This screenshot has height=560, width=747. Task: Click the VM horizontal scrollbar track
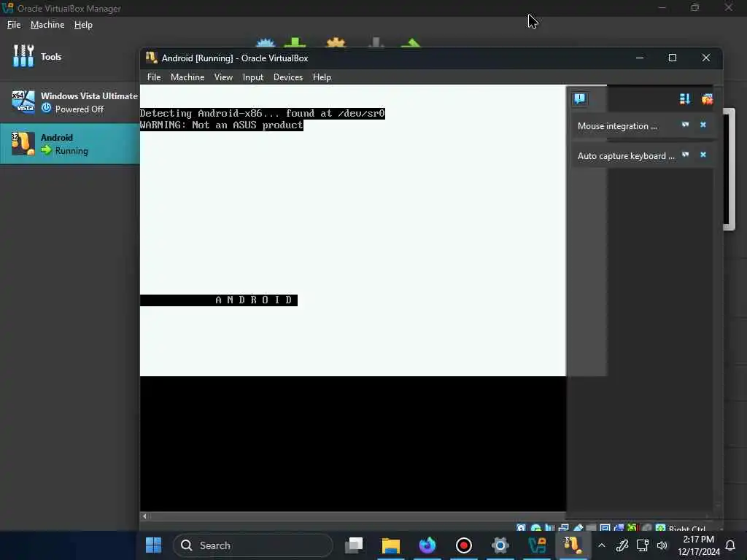[x=357, y=516]
